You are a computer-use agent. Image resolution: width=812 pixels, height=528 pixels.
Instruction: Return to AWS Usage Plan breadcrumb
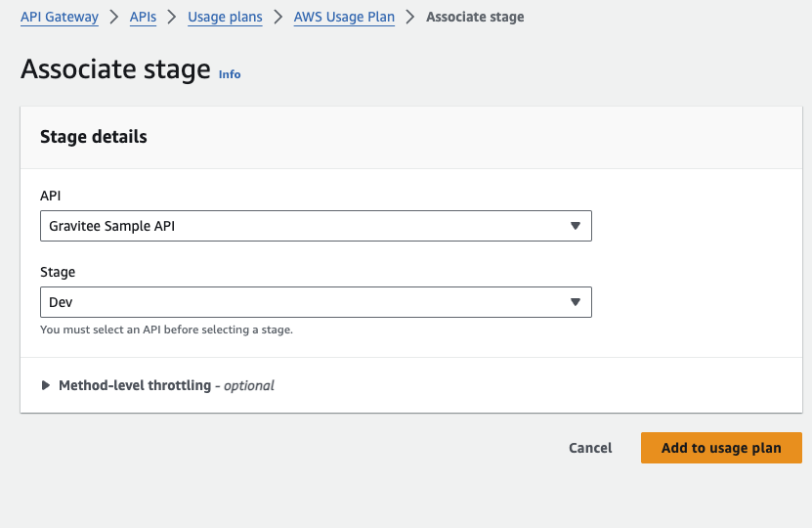coord(344,17)
